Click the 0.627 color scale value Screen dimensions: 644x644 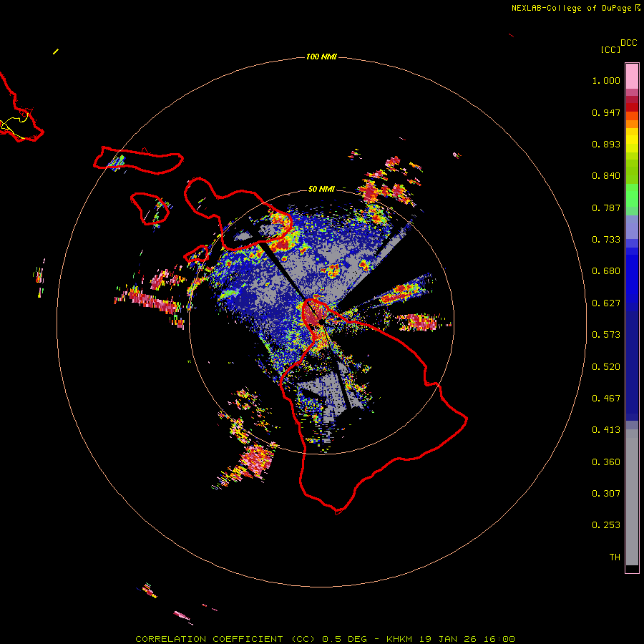click(606, 303)
